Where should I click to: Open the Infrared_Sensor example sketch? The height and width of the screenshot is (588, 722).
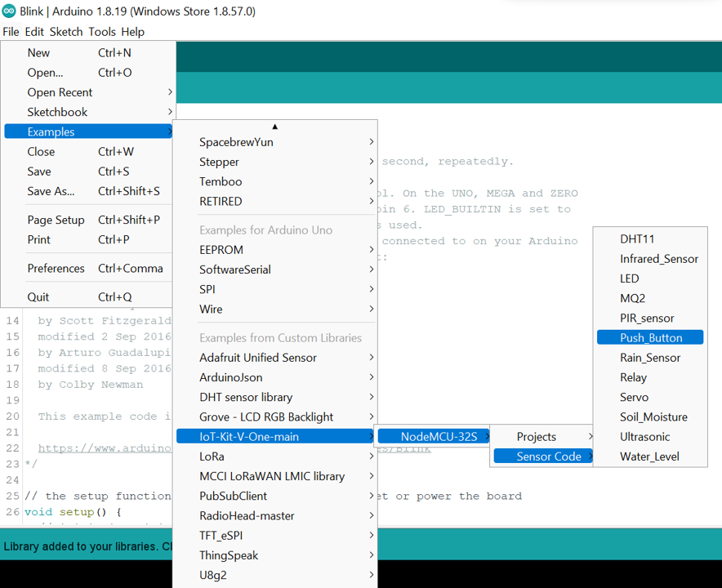tap(650, 259)
